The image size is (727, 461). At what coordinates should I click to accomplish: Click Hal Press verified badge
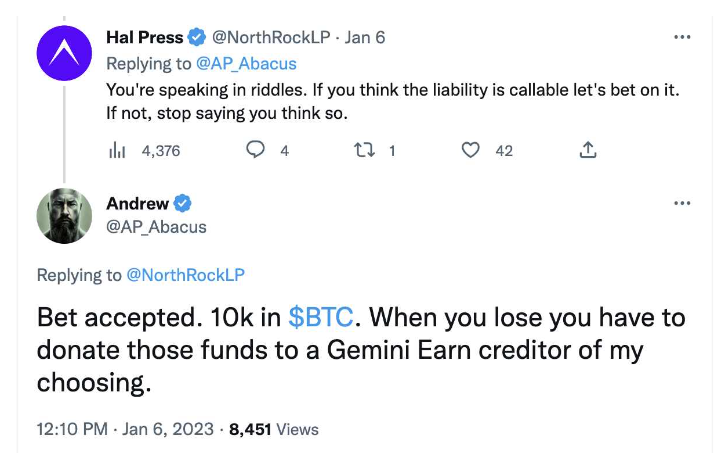click(197, 38)
